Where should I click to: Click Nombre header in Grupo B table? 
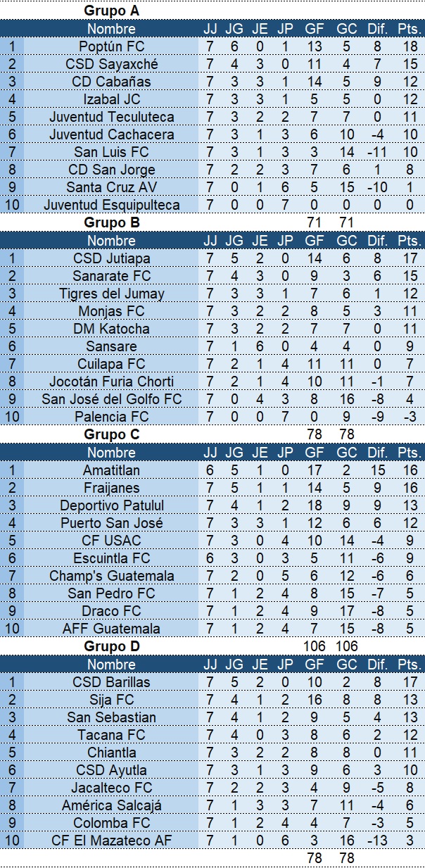click(111, 241)
